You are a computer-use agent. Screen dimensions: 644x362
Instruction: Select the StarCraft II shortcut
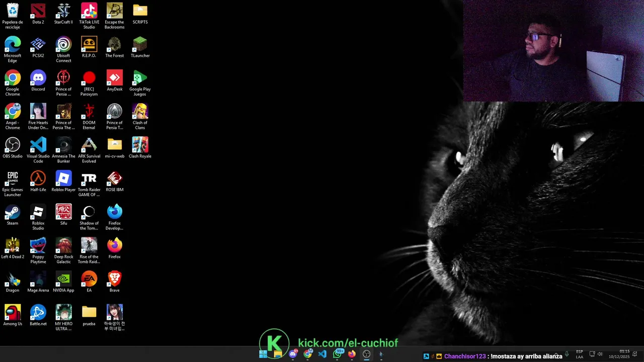[63, 14]
